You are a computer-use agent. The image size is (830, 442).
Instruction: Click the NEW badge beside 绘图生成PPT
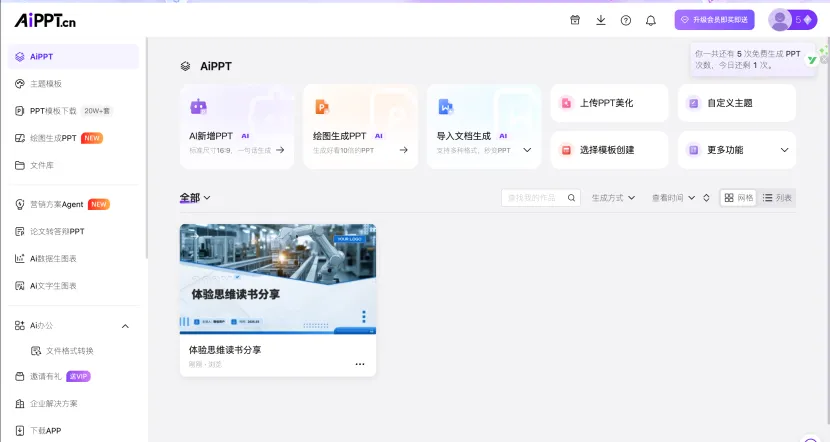tap(92, 138)
